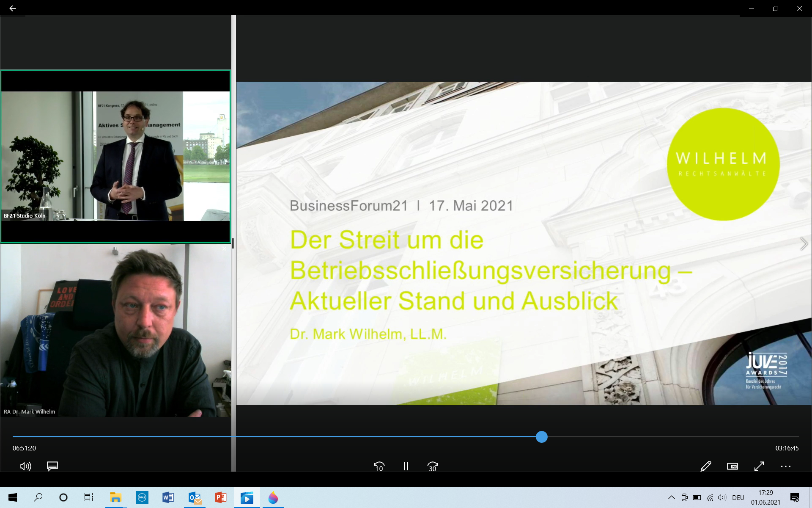
Task: Open PowerPoint from the taskbar
Action: click(x=220, y=497)
